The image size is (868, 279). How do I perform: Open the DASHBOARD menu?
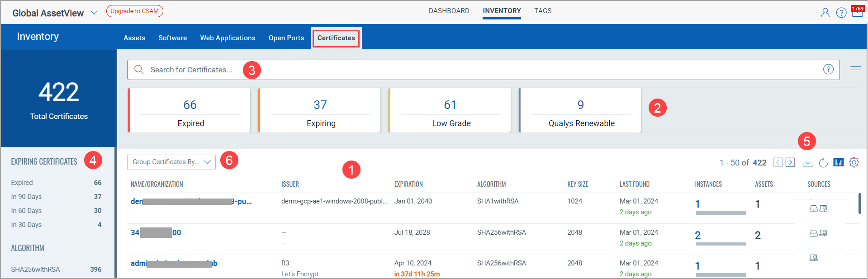click(x=449, y=11)
